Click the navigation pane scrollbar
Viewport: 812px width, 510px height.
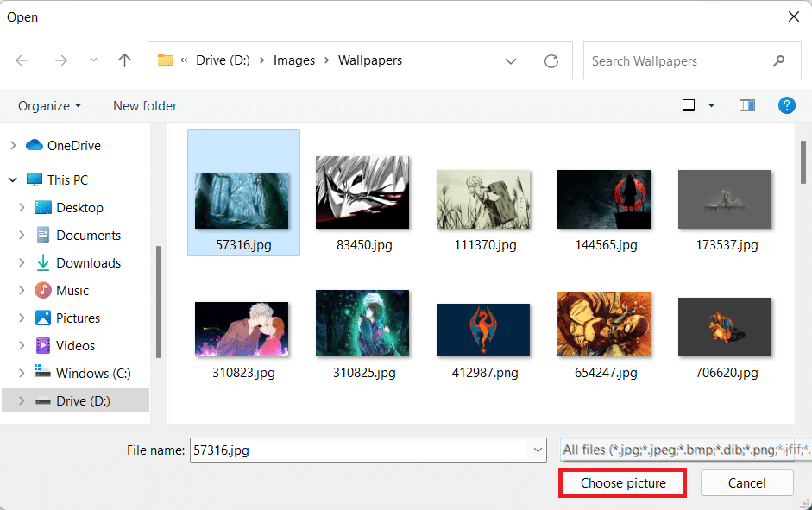click(x=159, y=302)
